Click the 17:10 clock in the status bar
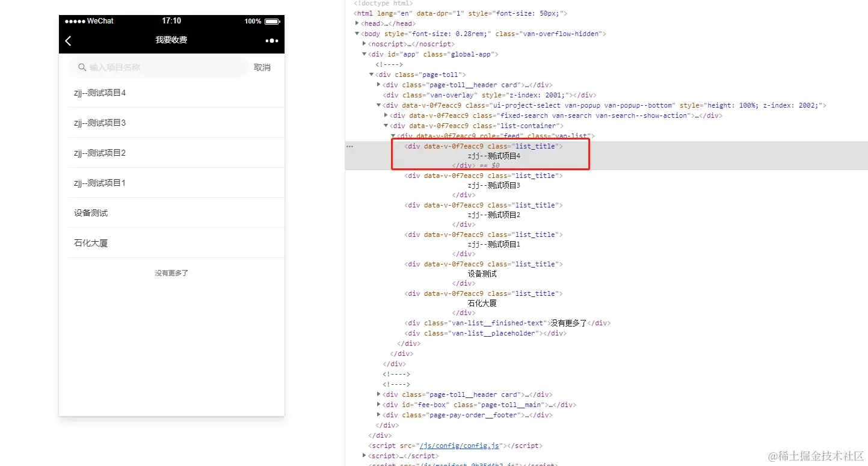Screen dimensions: 868x466 pos(171,21)
